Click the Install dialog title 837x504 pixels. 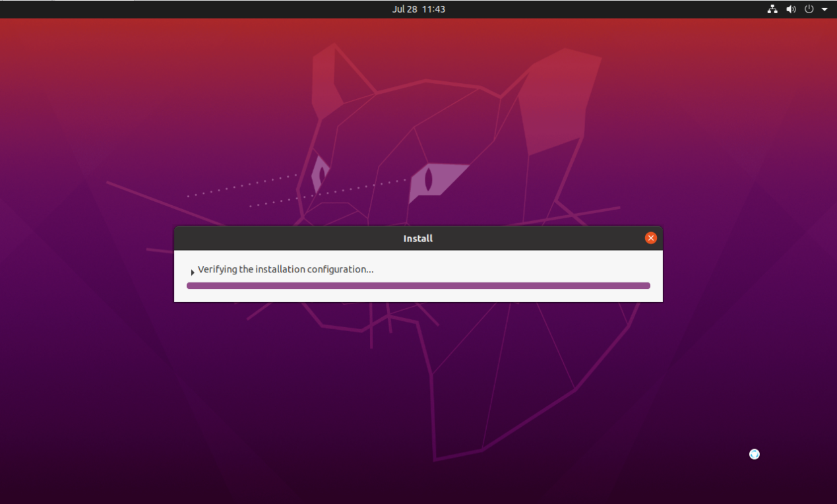tap(418, 238)
